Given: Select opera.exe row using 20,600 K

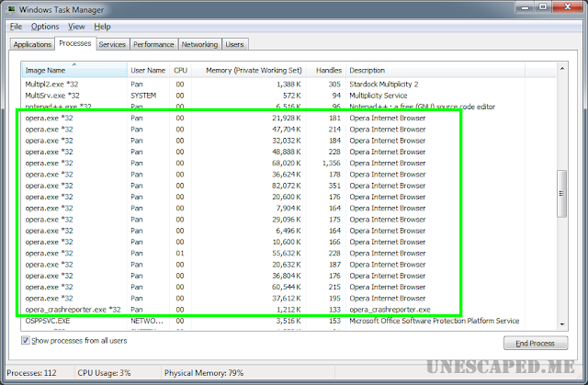Looking at the screenshot, I should tap(288, 197).
